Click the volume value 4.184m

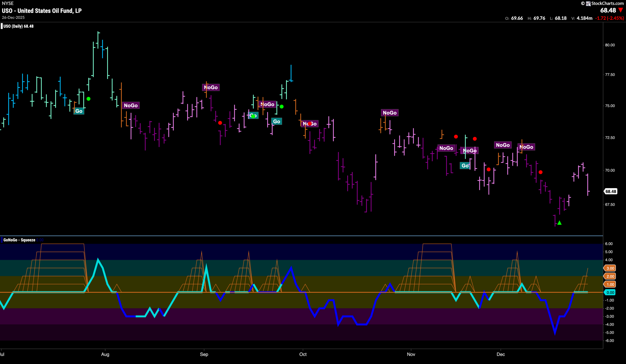point(584,18)
